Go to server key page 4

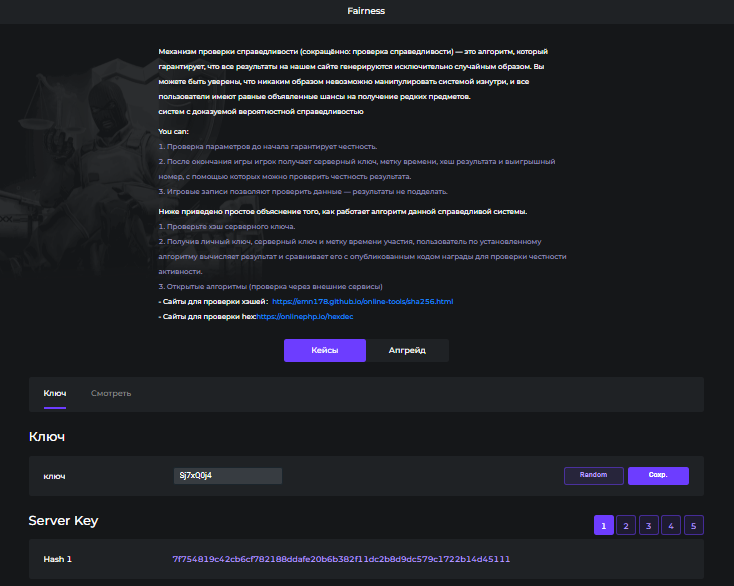(x=672, y=525)
